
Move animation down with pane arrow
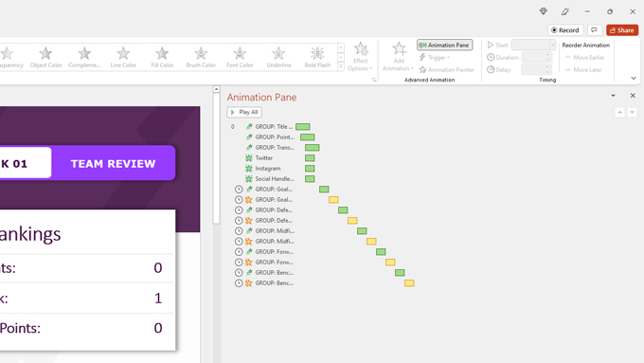632,112
